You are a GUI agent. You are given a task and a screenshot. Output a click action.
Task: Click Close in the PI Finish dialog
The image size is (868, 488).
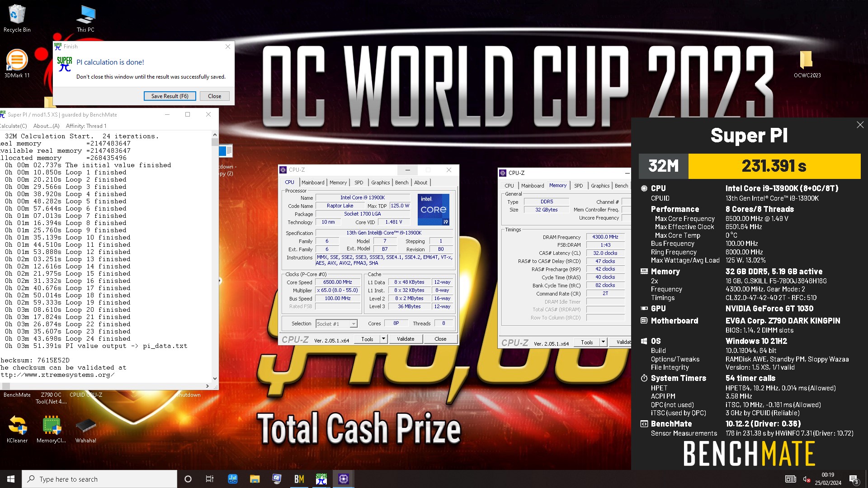tap(214, 96)
